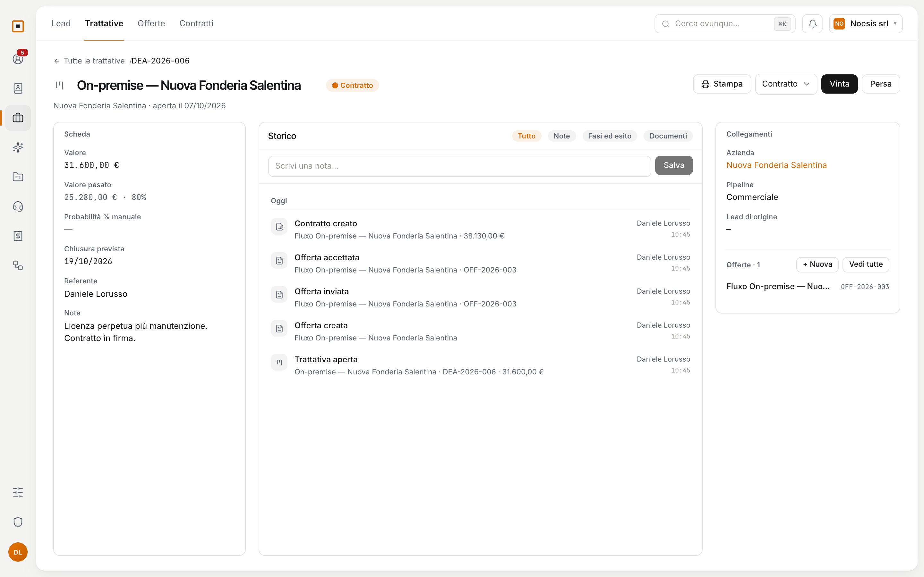Screen dimensions: 924x577
Task: Mark the deal as Vinta
Action: pyautogui.click(x=839, y=84)
